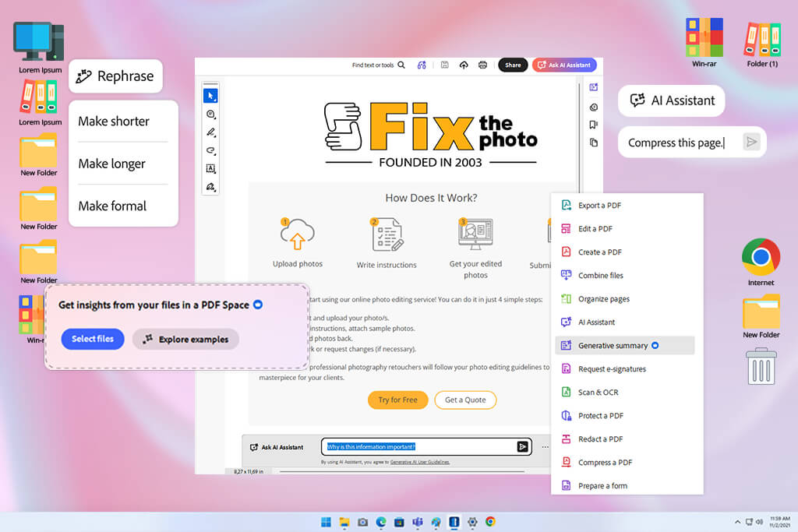Image resolution: width=798 pixels, height=532 pixels.
Task: Open the Internet Chrome desktop icon
Action: pyautogui.click(x=761, y=262)
